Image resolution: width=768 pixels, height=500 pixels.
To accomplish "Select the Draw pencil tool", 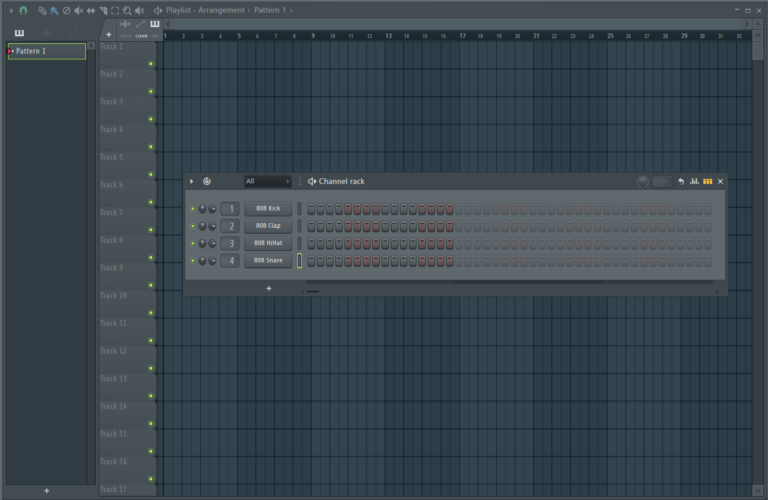I will pyautogui.click(x=43, y=10).
